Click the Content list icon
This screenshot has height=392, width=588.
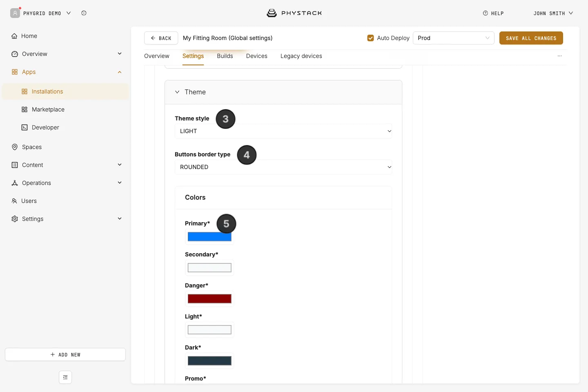15,165
